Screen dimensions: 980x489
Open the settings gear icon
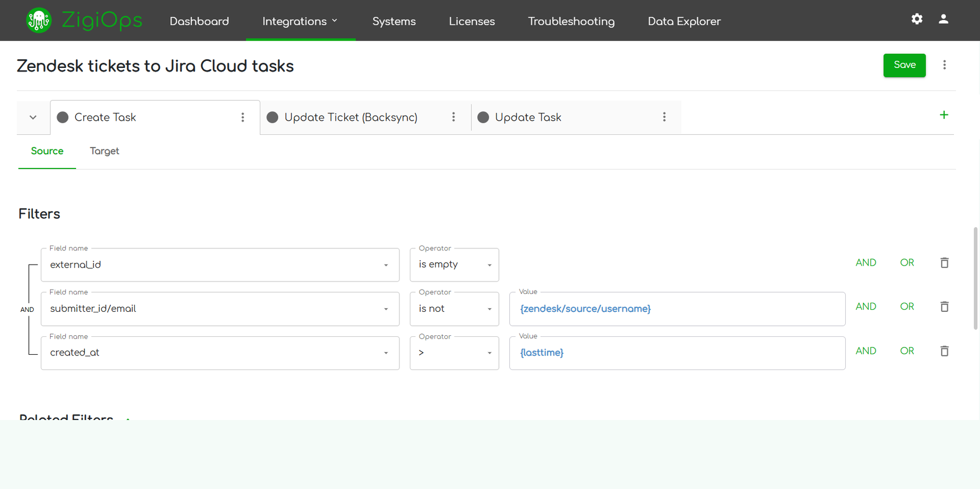click(x=917, y=19)
